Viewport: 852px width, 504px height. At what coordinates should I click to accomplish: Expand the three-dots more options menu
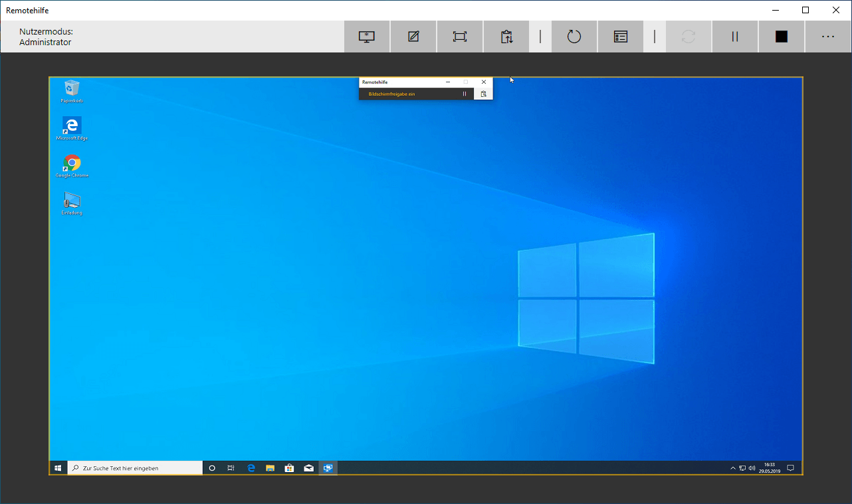tap(828, 37)
